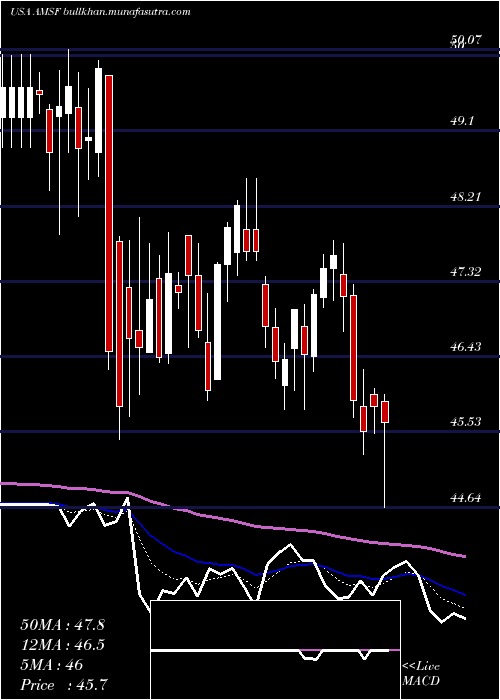Viewport: 500px width, 700px height.
Task: Click the bullkhan.munafasutra.com watermark text
Action: (x=128, y=12)
